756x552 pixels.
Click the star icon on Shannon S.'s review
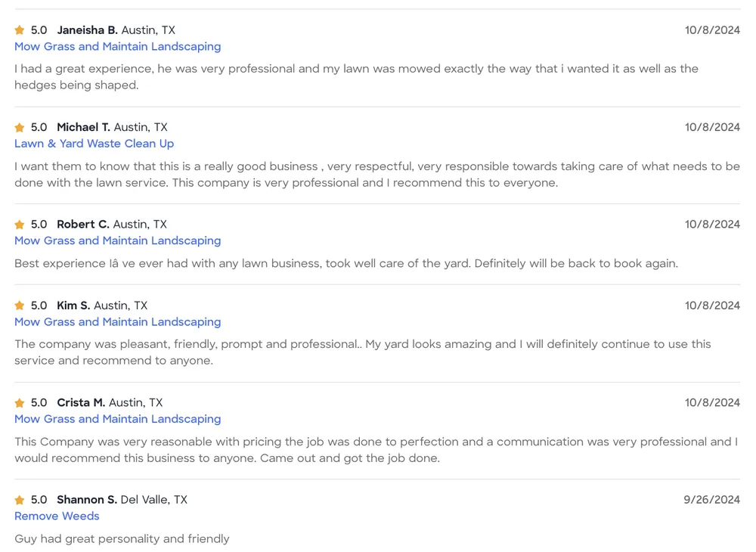[x=20, y=500]
